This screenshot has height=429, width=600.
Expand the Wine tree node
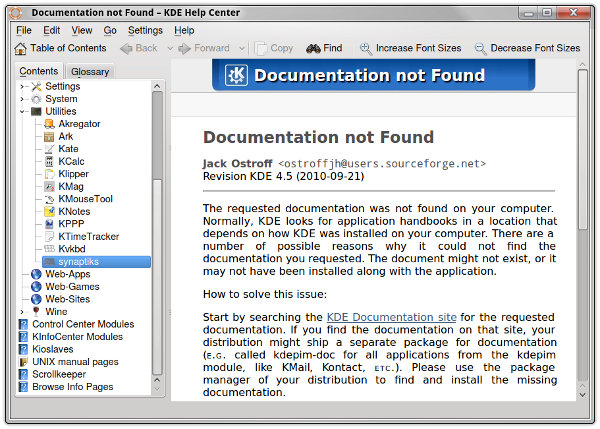(x=23, y=311)
